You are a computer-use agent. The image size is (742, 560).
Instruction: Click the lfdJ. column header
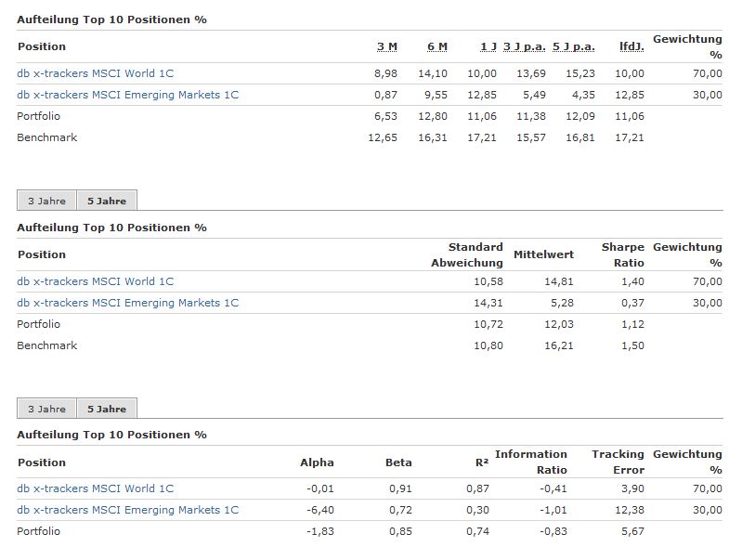point(631,47)
